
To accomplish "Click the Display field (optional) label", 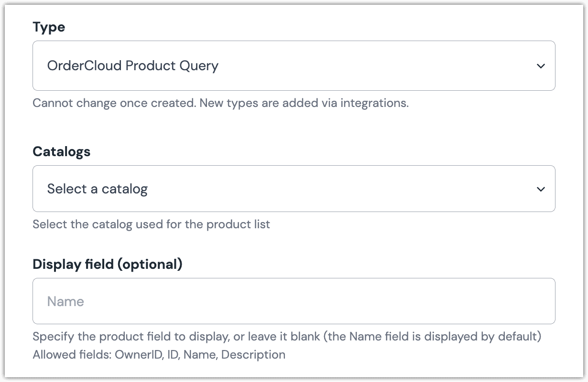I will click(107, 264).
